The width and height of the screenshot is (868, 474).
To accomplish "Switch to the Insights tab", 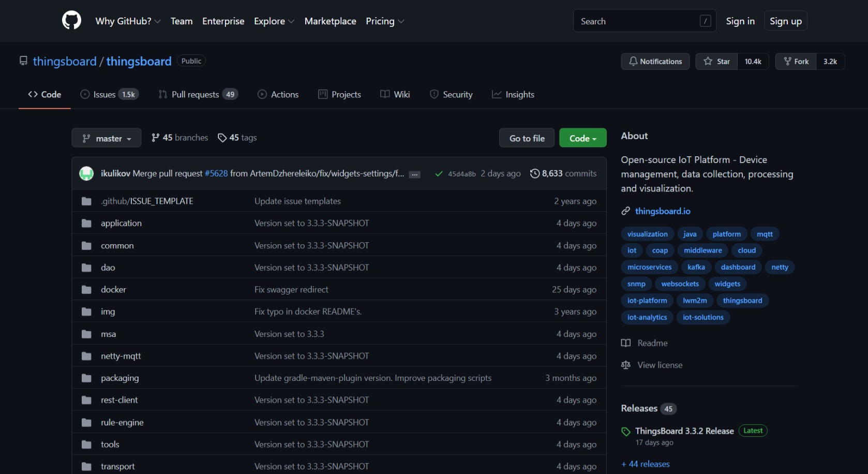I will [513, 94].
